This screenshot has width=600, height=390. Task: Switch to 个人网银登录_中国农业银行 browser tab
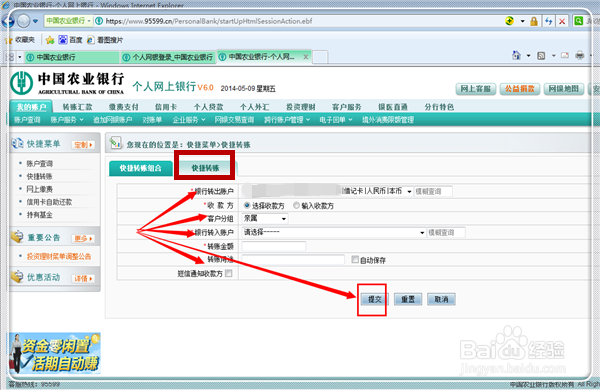point(168,57)
